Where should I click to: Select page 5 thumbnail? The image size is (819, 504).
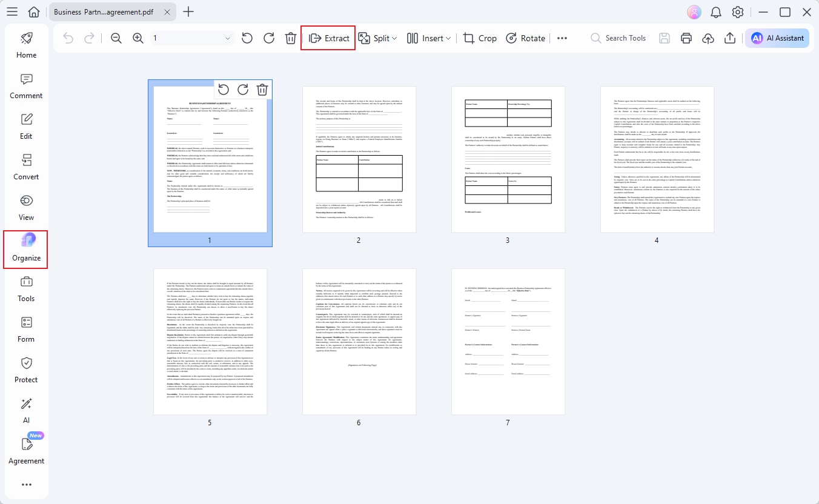pyautogui.click(x=210, y=342)
